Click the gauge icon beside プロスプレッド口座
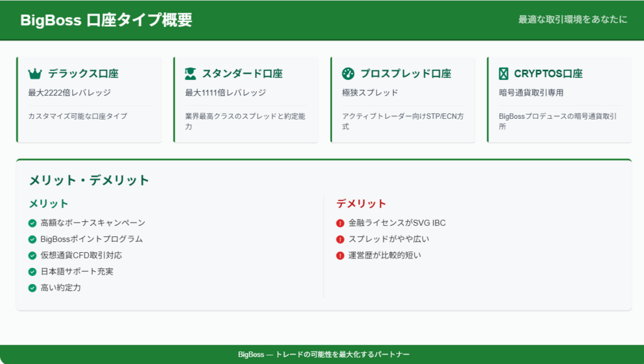The image size is (644, 364). [348, 74]
